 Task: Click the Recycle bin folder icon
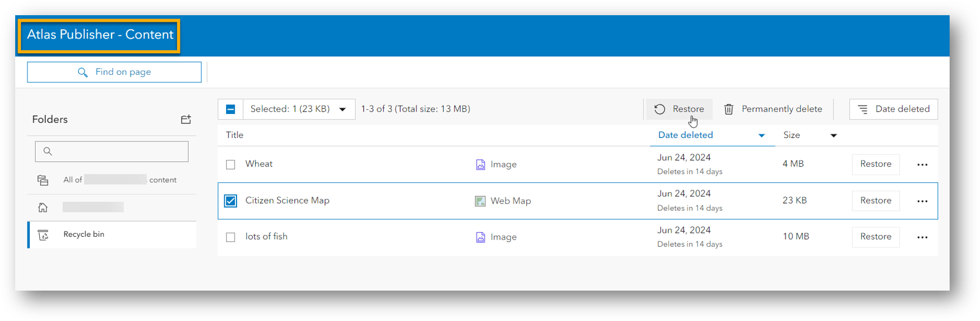pos(43,234)
